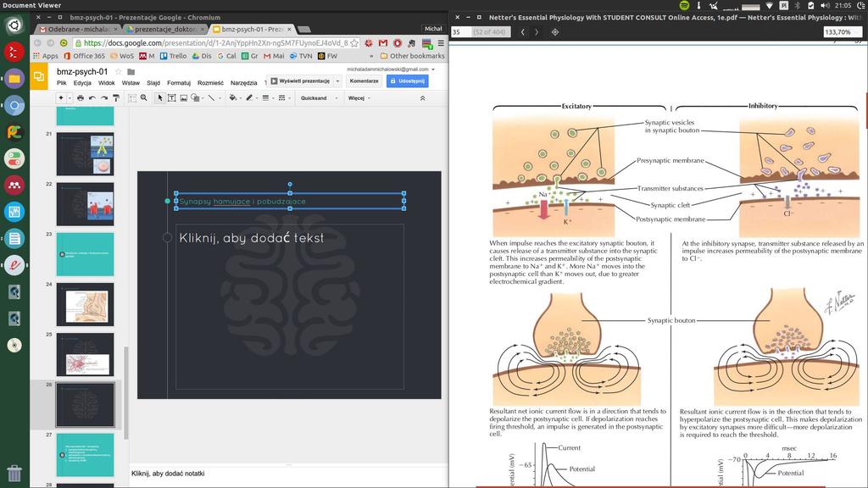Open the Chromium hamburger menu
Image resolution: width=868 pixels, height=488 pixels.
pyautogui.click(x=441, y=42)
